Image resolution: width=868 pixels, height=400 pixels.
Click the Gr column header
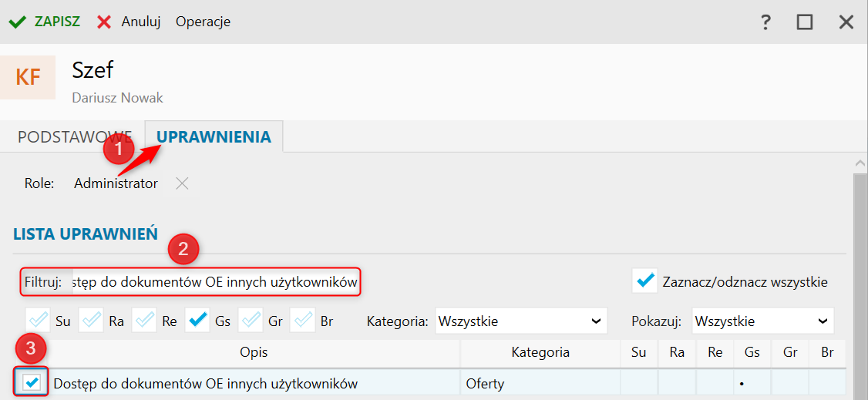[790, 352]
